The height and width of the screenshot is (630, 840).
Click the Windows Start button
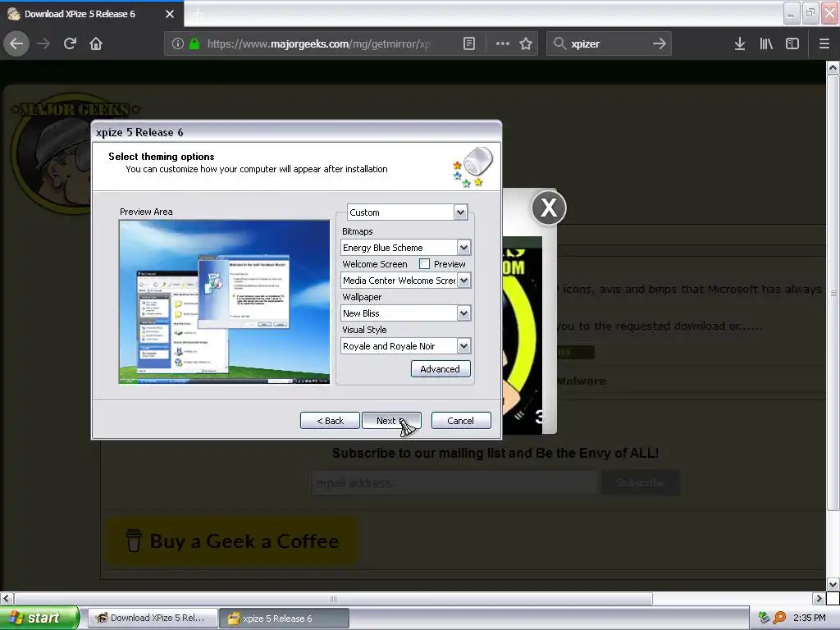tap(39, 618)
